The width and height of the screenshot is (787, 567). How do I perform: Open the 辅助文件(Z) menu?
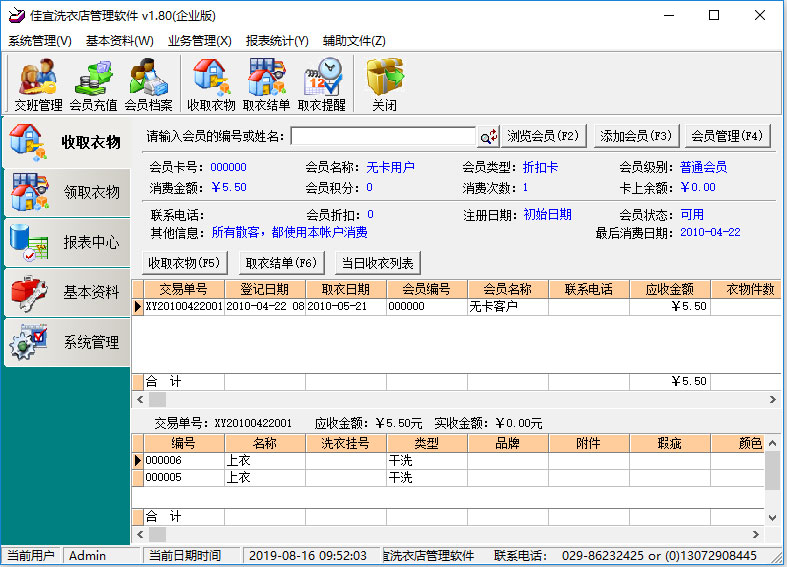pos(354,41)
